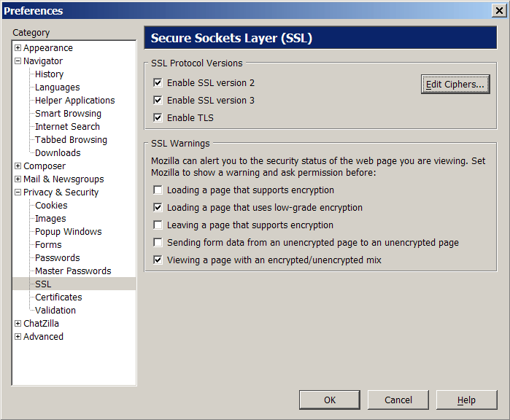Open Master Passwords settings

point(73,271)
